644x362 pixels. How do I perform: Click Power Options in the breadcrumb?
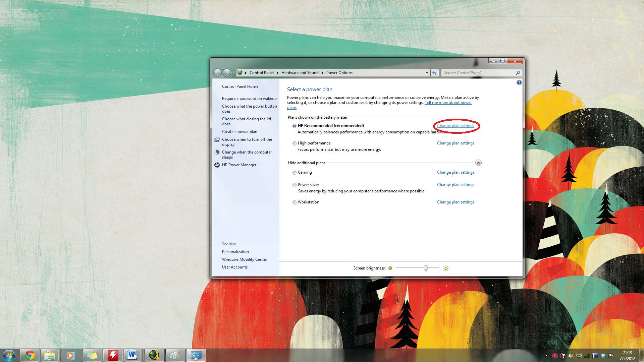coord(339,73)
